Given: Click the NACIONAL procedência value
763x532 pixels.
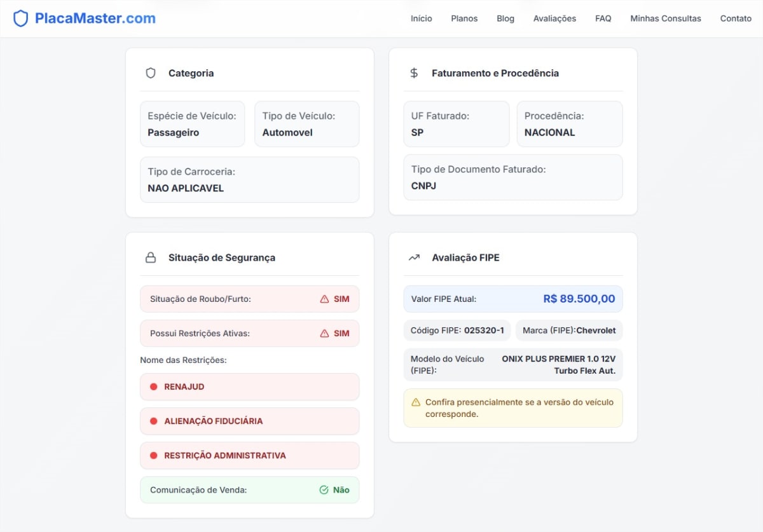Looking at the screenshot, I should pyautogui.click(x=549, y=133).
